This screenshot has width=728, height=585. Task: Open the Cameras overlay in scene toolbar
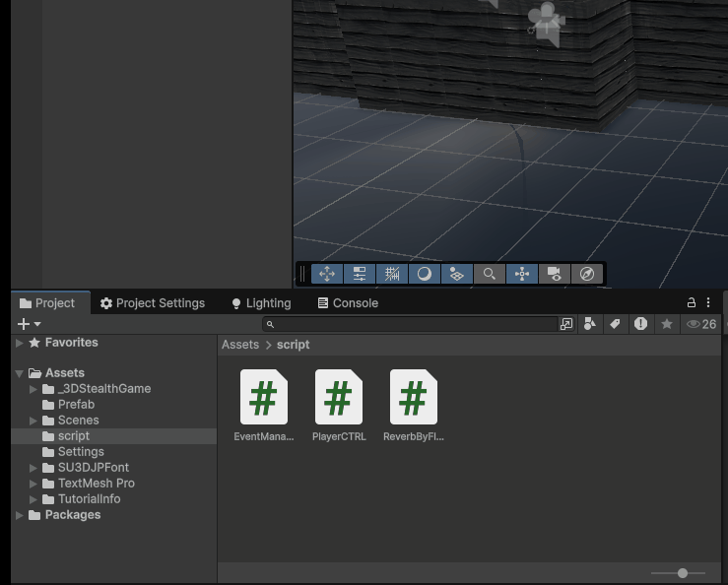[555, 274]
